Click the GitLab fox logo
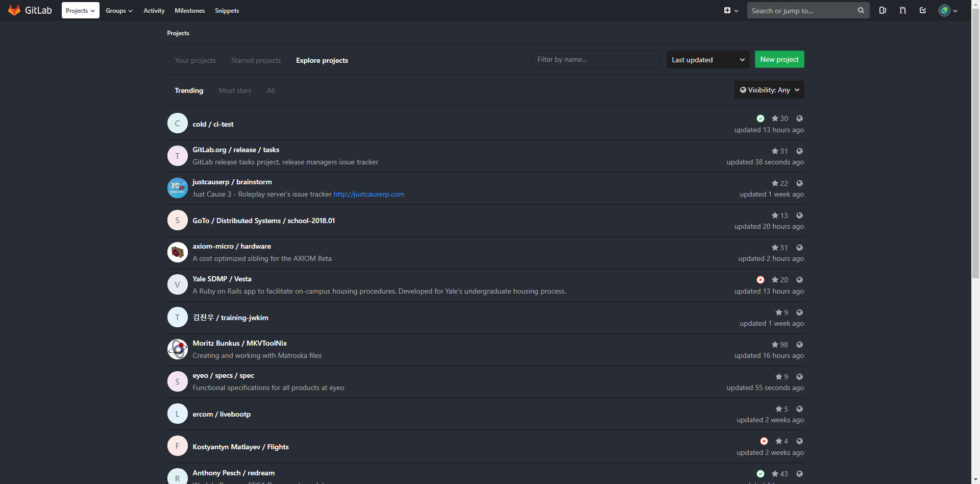The height and width of the screenshot is (484, 980). [14, 10]
